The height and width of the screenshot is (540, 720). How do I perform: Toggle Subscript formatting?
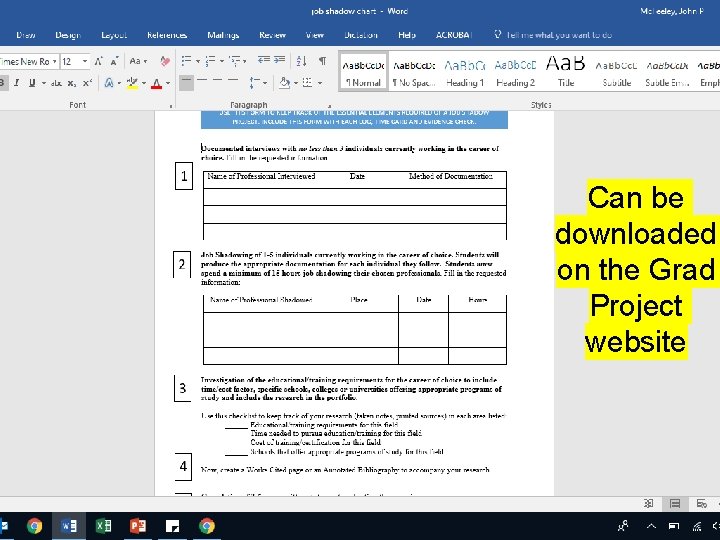click(72, 83)
